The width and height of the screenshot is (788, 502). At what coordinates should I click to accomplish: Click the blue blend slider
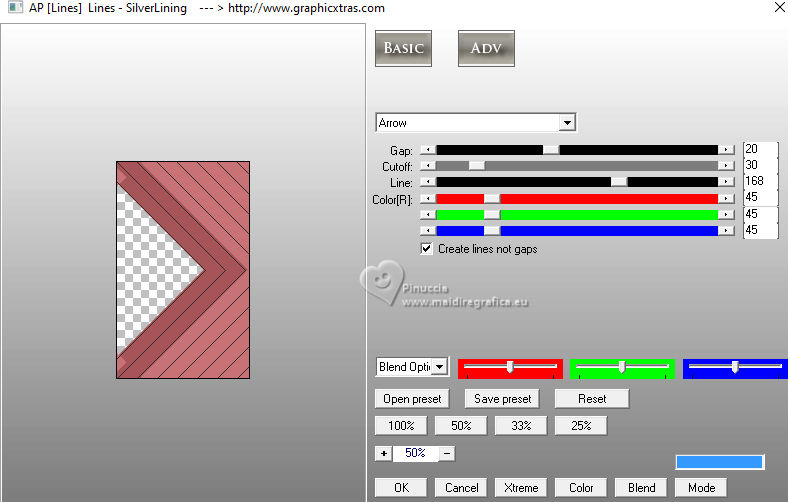click(735, 368)
